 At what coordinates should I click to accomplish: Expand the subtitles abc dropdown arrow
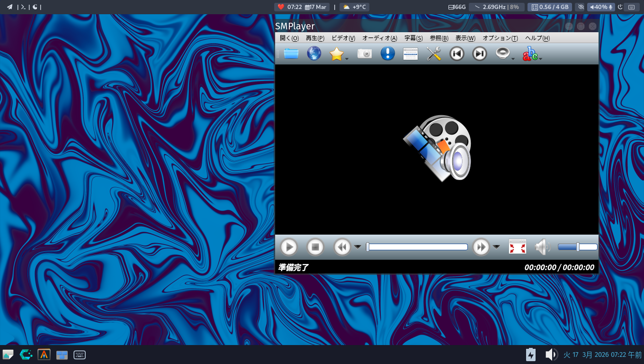coord(540,59)
